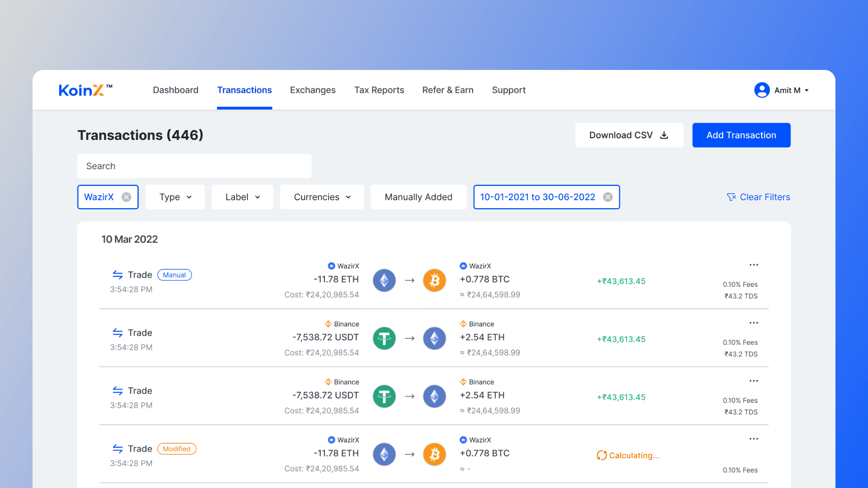Screen dimensions: 868x488
Task: Click Add Transaction button
Action: pyautogui.click(x=741, y=135)
